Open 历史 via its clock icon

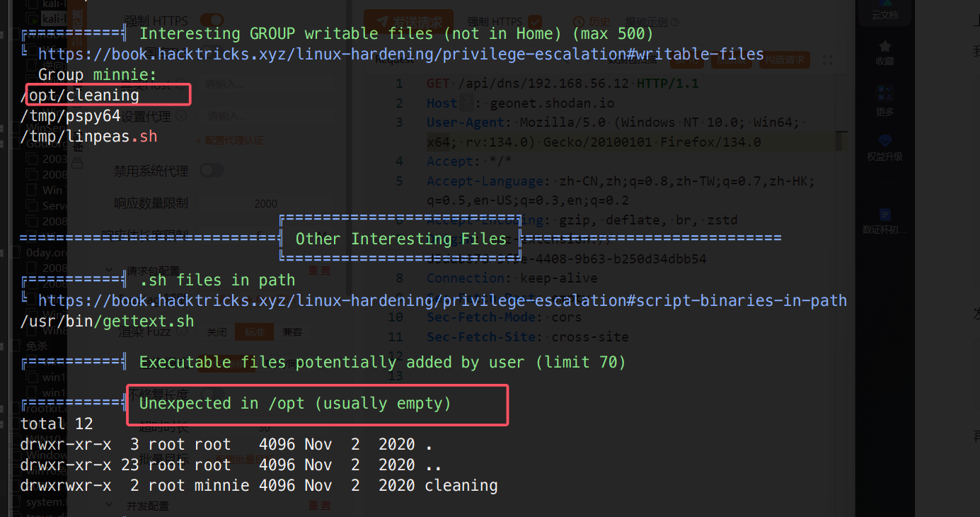578,22
